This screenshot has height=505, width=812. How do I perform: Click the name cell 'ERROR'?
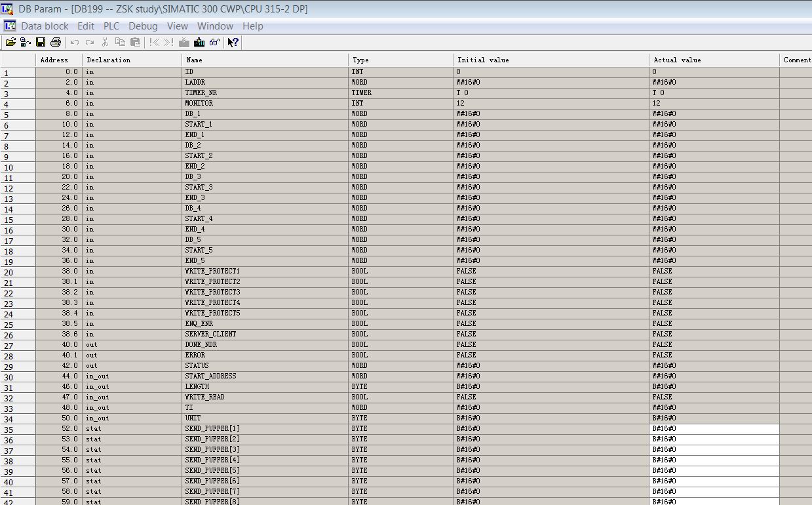pyautogui.click(x=265, y=355)
